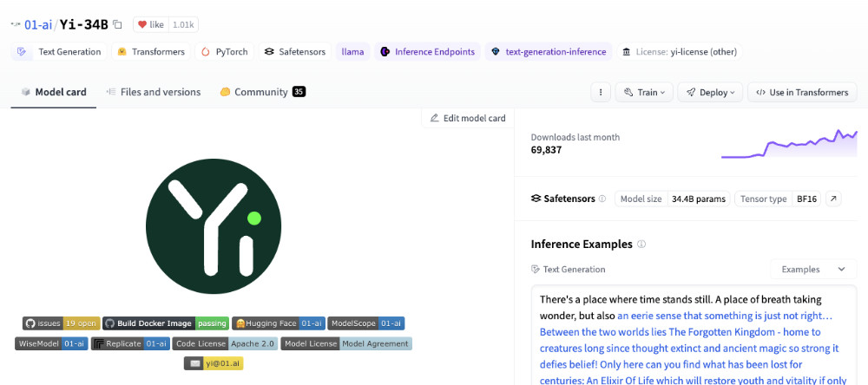The width and height of the screenshot is (868, 385).
Task: Click the Safetensors info icon
Action: coord(602,199)
